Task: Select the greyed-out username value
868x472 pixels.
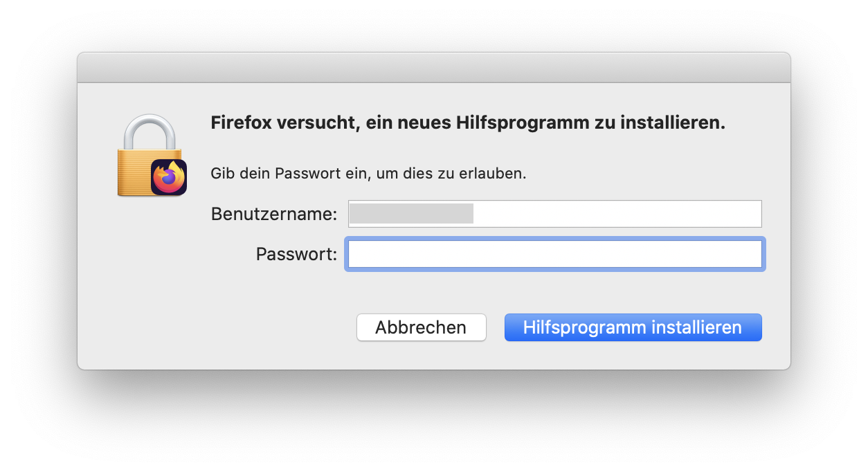Action: (411, 214)
